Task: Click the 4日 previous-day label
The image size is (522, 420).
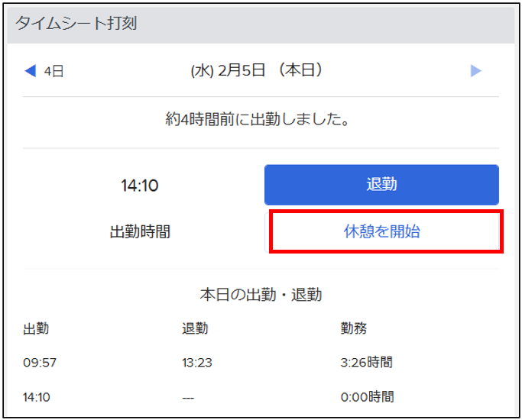Action: point(53,72)
